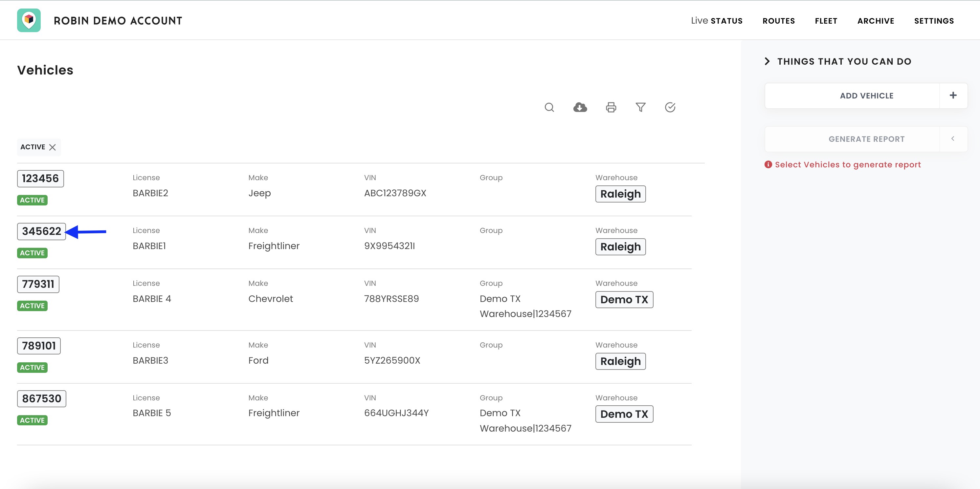Click the select-all checkmark circle icon
The image size is (980, 489).
670,107
